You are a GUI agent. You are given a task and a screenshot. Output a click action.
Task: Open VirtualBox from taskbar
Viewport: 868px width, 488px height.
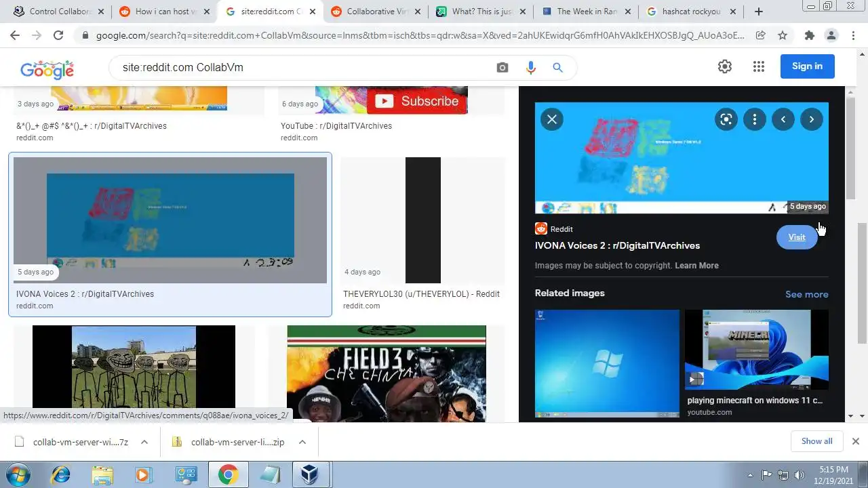311,474
